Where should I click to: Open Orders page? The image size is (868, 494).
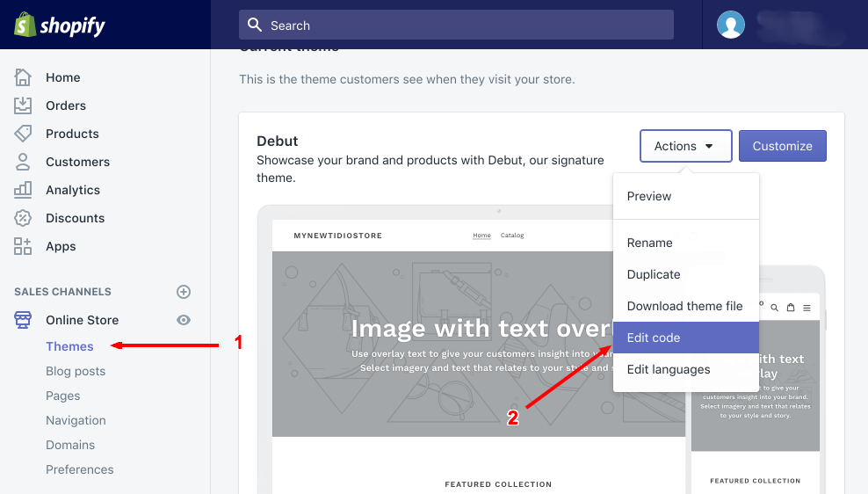(66, 105)
